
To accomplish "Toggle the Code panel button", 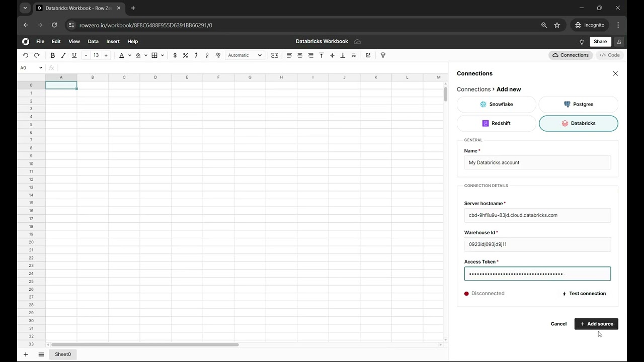I will click(x=609, y=55).
